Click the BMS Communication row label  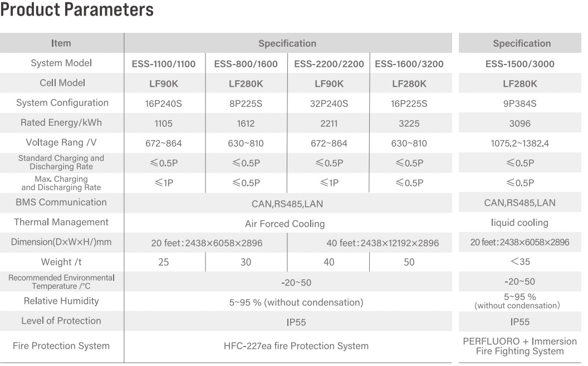tap(61, 202)
